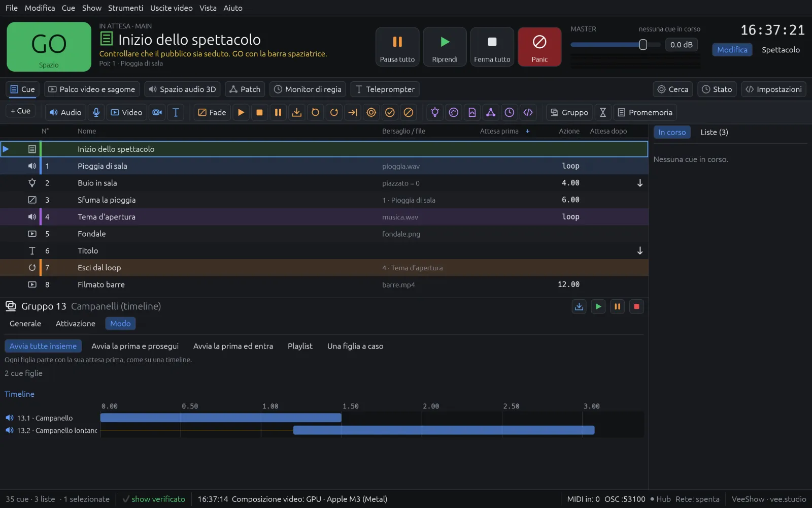
Task: Add a load cue with the download-tray icon
Action: pyautogui.click(x=297, y=112)
